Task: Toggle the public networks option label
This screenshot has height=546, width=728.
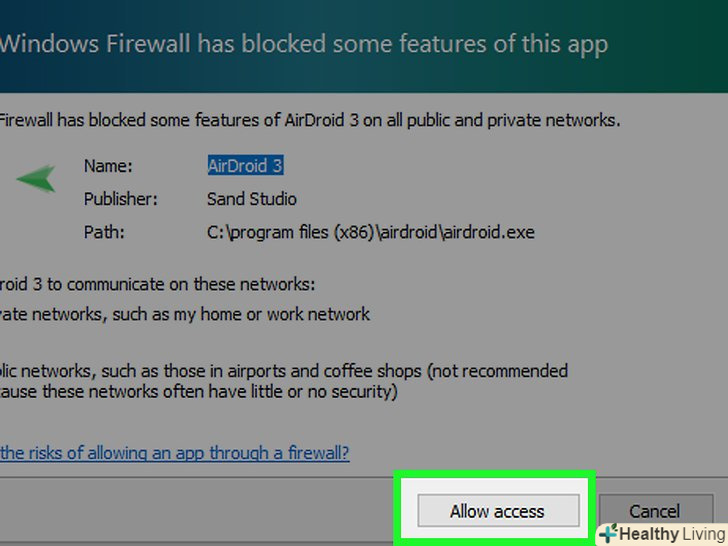Action: click(x=284, y=371)
